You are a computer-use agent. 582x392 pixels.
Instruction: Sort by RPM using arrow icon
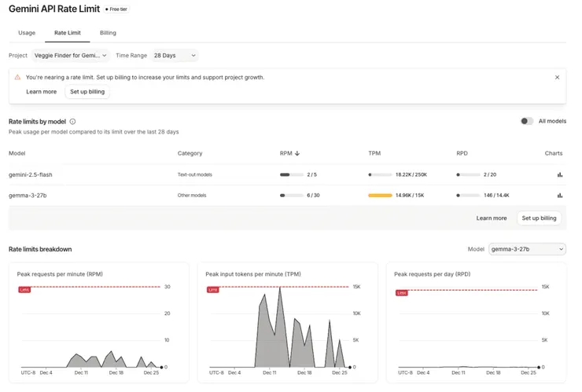(297, 153)
